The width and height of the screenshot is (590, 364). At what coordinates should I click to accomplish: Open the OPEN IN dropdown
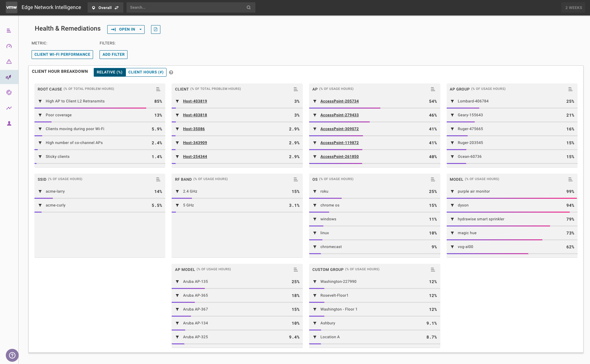(126, 29)
